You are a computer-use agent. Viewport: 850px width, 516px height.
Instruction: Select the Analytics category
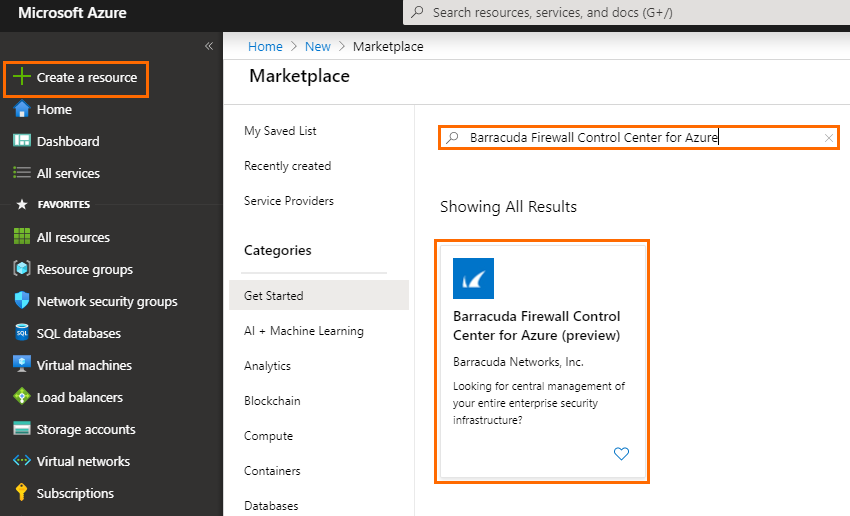[267, 366]
